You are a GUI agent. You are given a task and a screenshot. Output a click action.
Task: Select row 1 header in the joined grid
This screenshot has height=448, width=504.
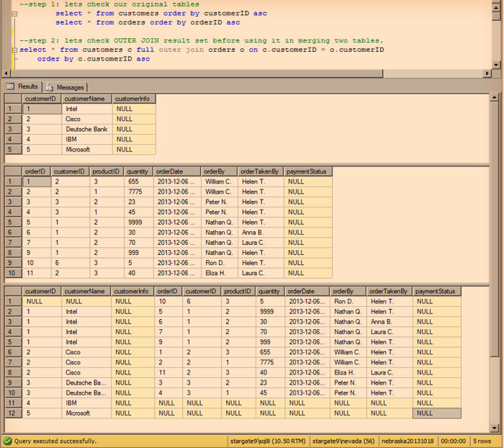[x=14, y=301]
